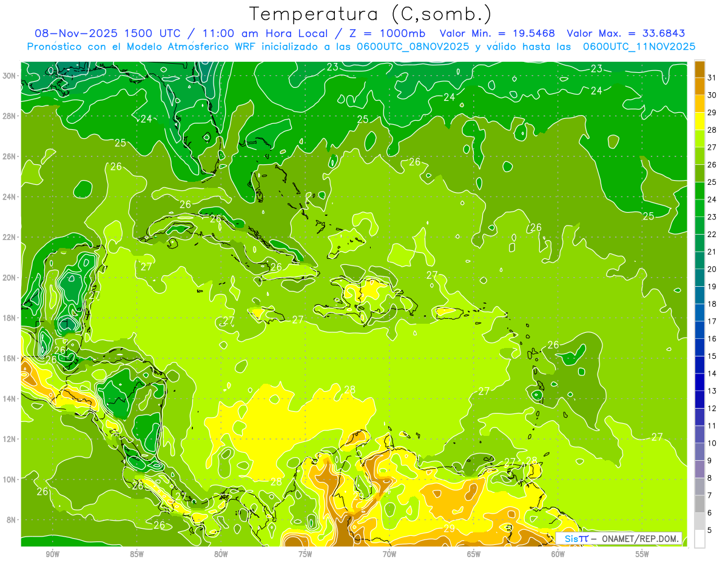This screenshot has height=562, width=728.
Task: Click the '16N' latitude axis label
Action: pyautogui.click(x=10, y=358)
